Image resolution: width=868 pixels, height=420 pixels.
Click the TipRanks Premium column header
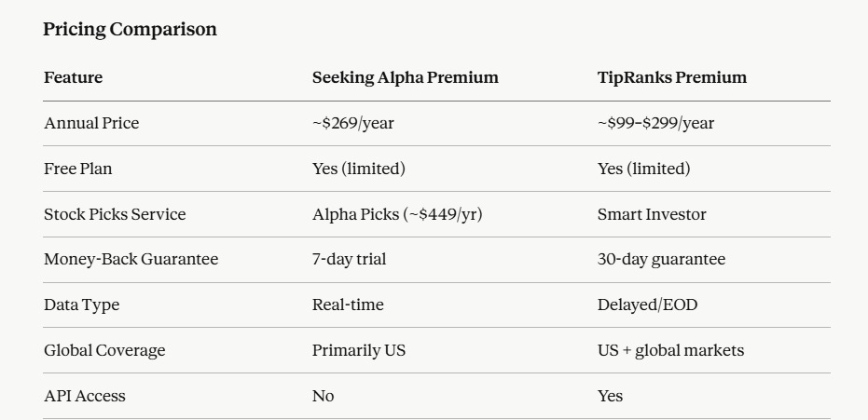pos(672,77)
